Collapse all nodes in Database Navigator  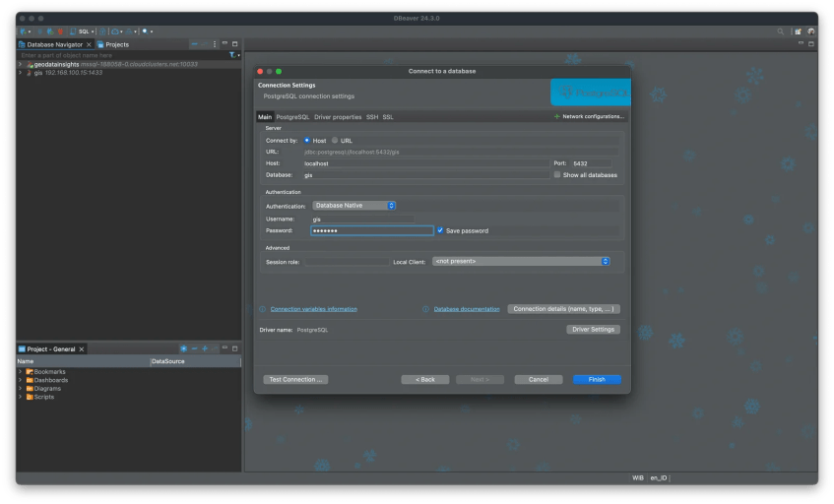[x=195, y=44]
